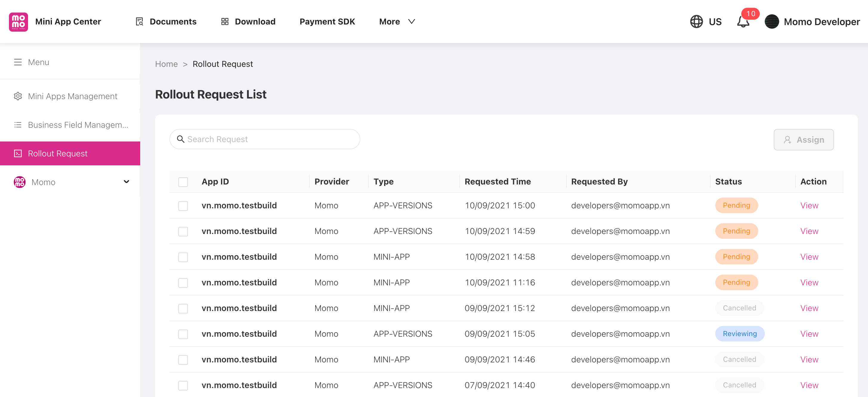Check the row requested 10/09/2021 11:16
The width and height of the screenshot is (868, 397).
click(183, 283)
